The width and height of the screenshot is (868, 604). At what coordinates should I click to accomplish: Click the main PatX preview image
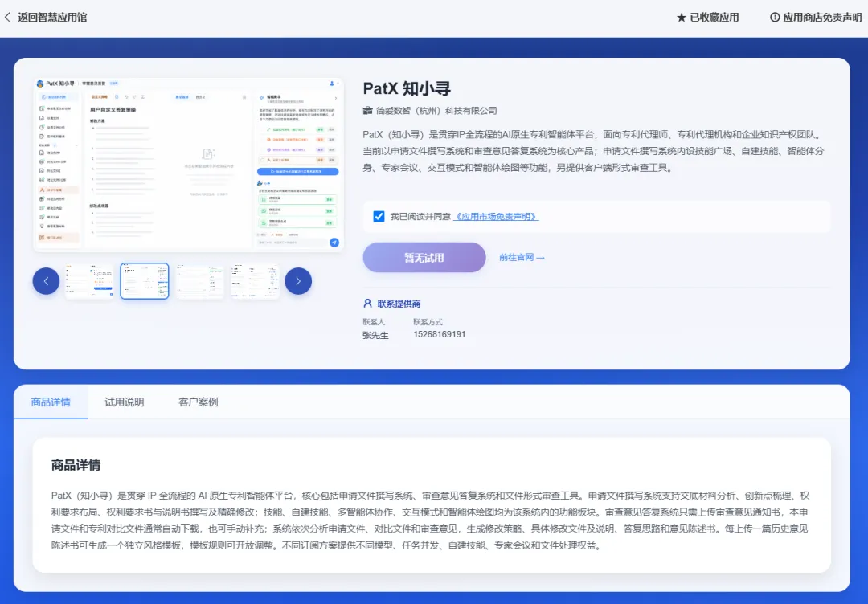(188, 165)
